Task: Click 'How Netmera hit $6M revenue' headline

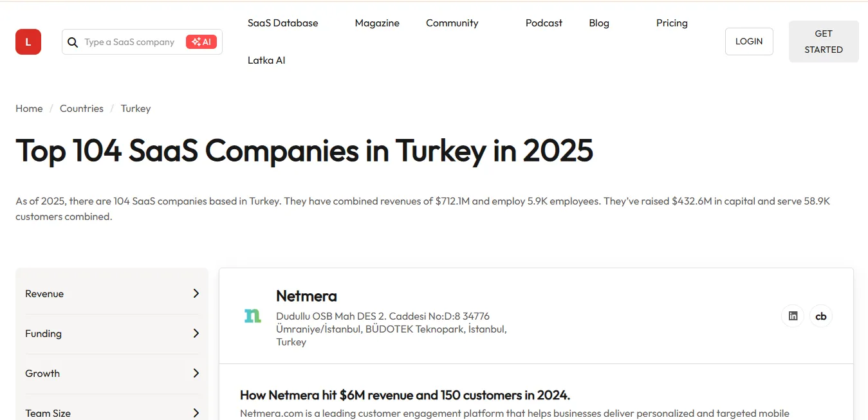Action: [x=405, y=395]
